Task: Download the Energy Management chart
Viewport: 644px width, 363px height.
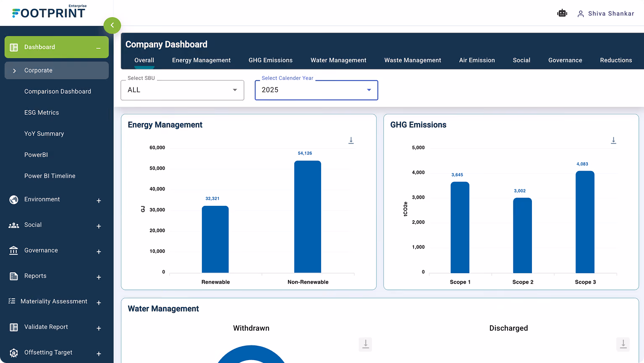Action: click(351, 140)
